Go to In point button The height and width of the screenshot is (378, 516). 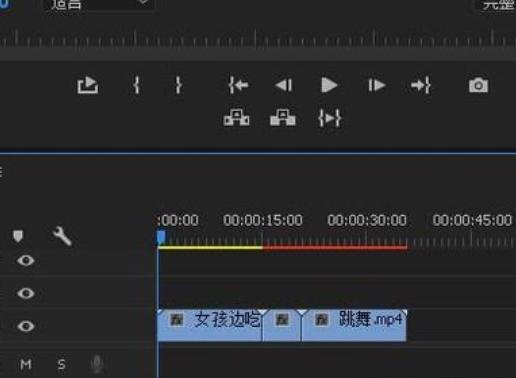tap(238, 85)
